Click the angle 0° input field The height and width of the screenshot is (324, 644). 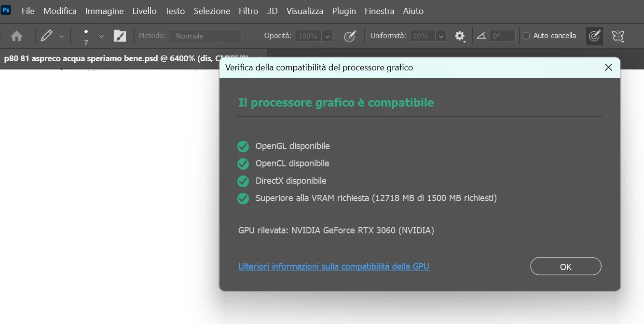point(503,36)
